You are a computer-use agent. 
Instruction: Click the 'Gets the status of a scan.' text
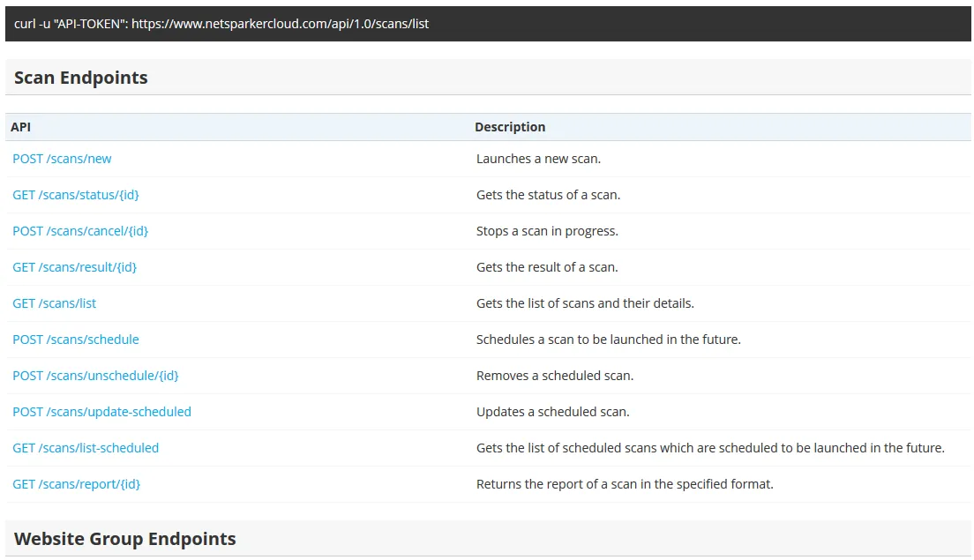549,195
